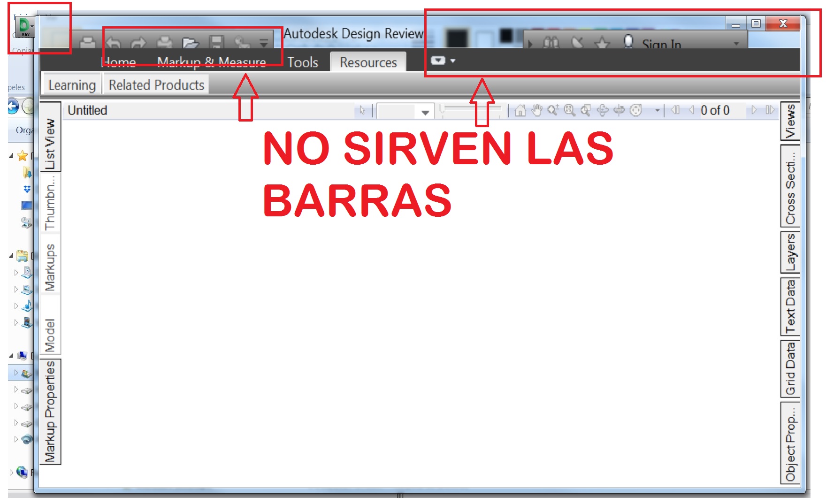826x504 pixels.
Task: Select the Resources ribbon tab
Action: [368, 62]
